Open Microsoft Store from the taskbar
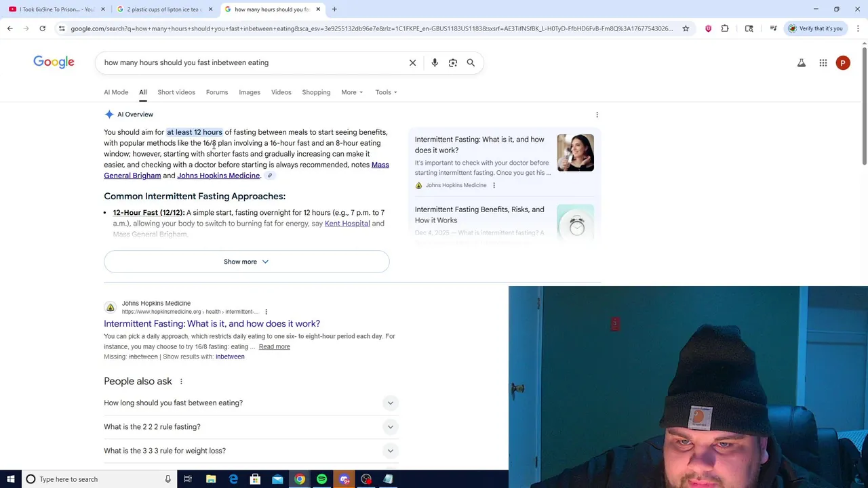The width and height of the screenshot is (868, 488). pyautogui.click(x=255, y=479)
